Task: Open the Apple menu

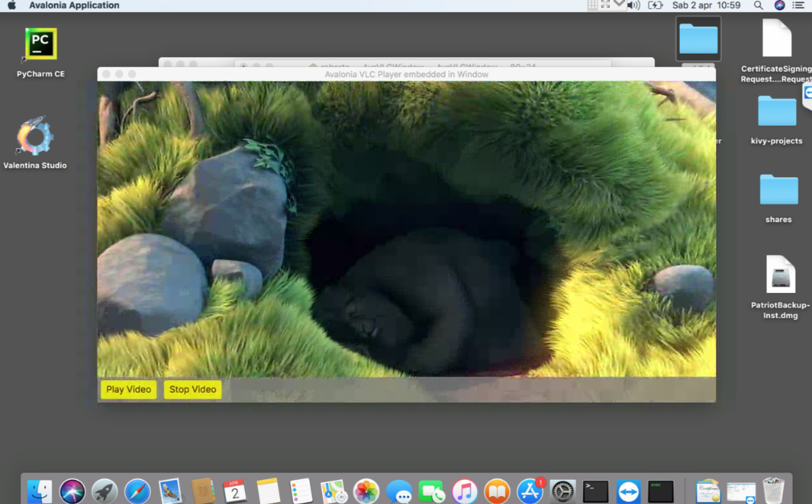Action: [11, 5]
